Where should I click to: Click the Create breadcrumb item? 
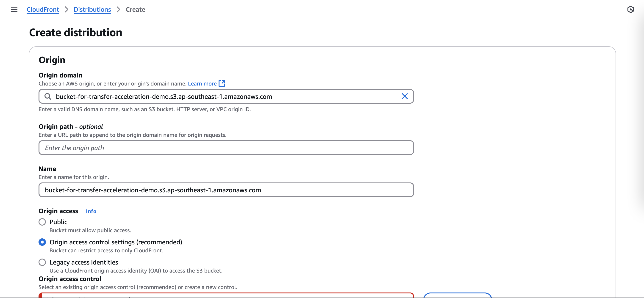(135, 9)
